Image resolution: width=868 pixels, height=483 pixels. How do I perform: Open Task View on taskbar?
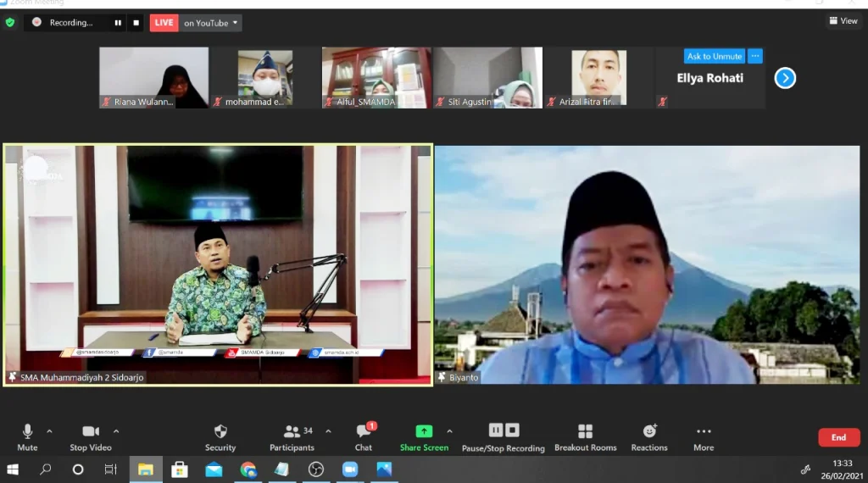[x=111, y=469]
